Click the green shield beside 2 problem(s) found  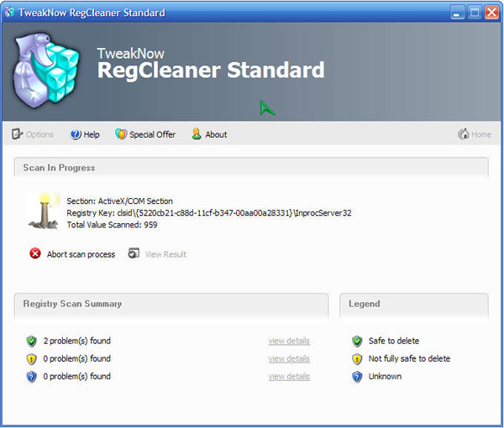[x=32, y=341]
